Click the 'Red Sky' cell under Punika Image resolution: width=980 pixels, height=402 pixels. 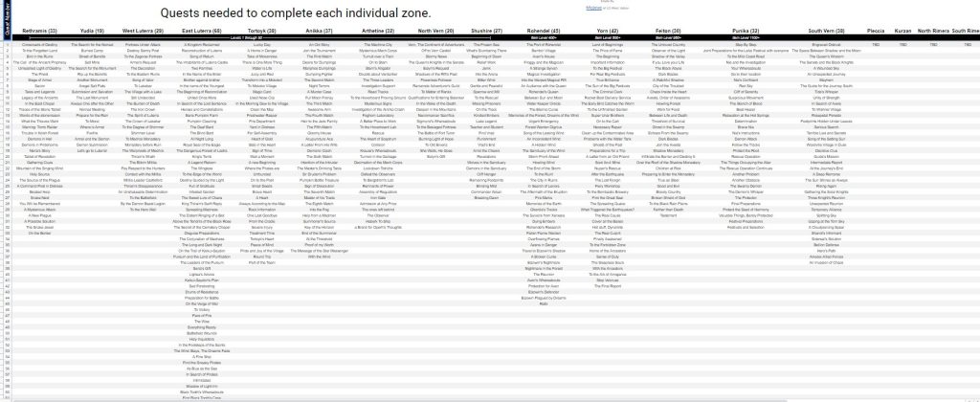(x=746, y=85)
